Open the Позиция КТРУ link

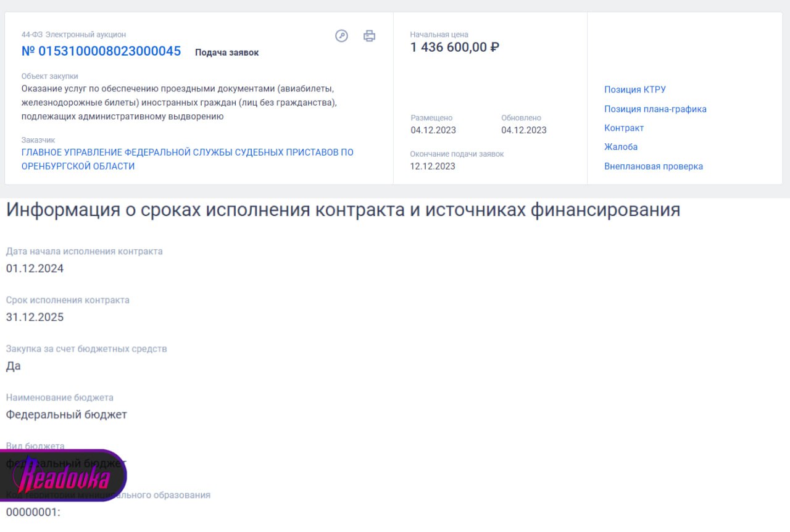(x=634, y=89)
